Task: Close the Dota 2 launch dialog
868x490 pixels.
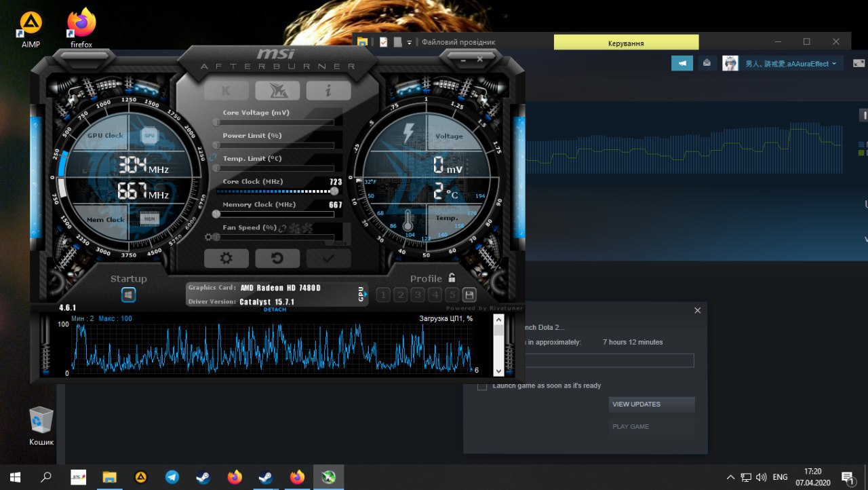Action: click(x=697, y=311)
